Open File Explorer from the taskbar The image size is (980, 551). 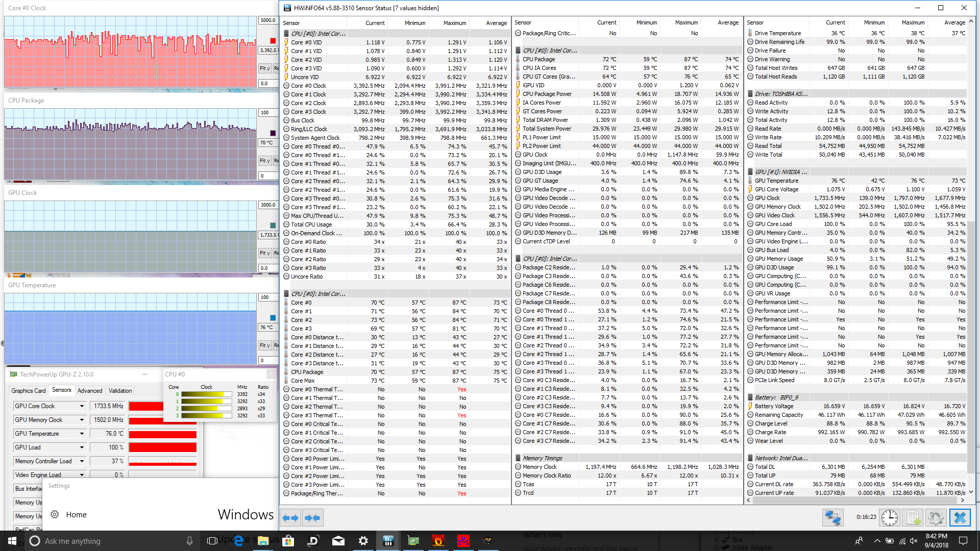(263, 541)
